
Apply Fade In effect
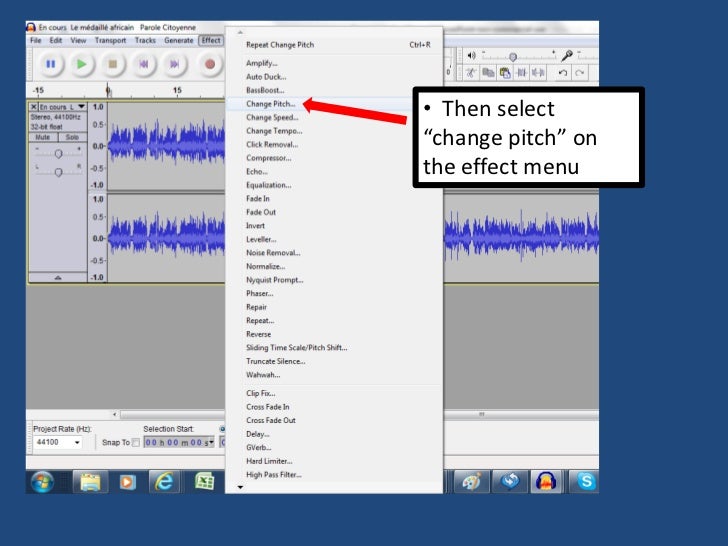pyautogui.click(x=334, y=199)
